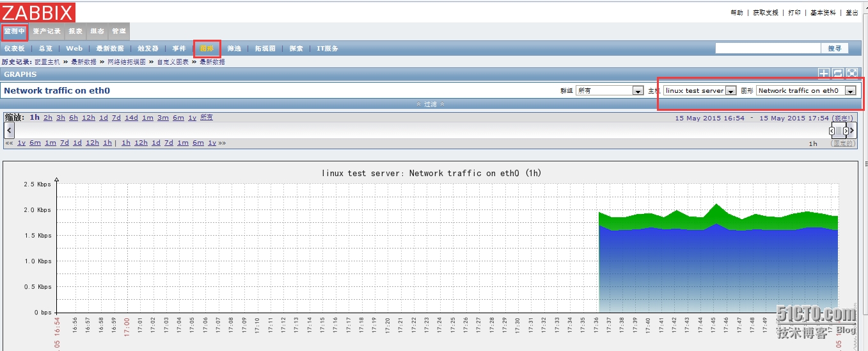The width and height of the screenshot is (868, 351).
Task: Click 网络结拓扑图 in history breadcrumb
Action: pyautogui.click(x=127, y=62)
